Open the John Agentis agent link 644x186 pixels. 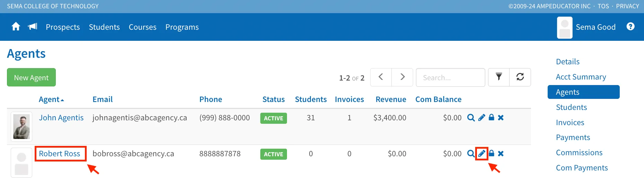tap(61, 118)
